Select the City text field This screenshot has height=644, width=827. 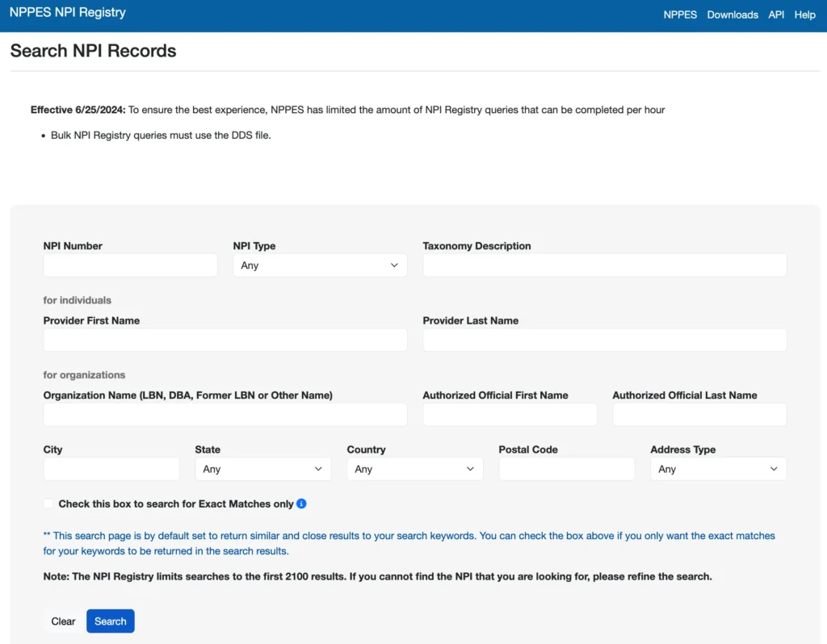[111, 469]
